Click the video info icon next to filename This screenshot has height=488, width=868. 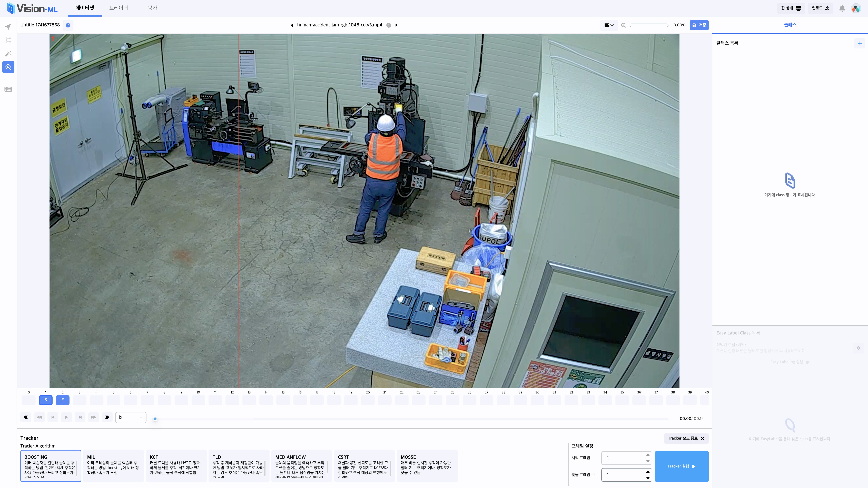(389, 25)
